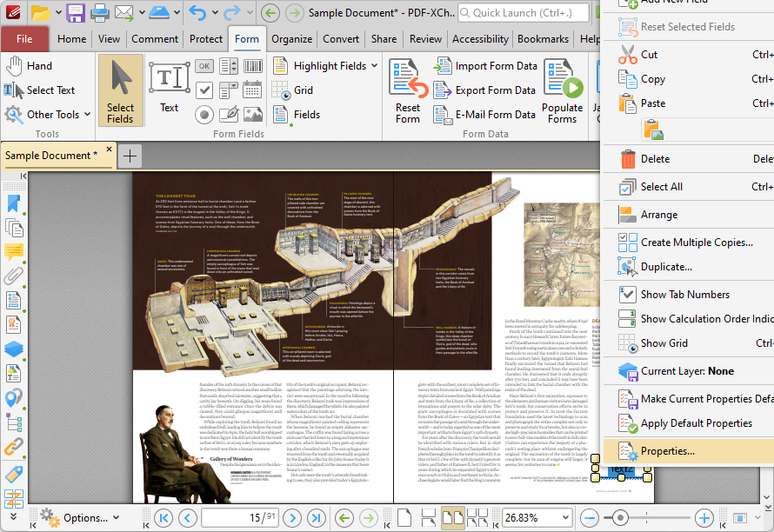
Task: Open the Layers pane from sidebar
Action: [13, 349]
